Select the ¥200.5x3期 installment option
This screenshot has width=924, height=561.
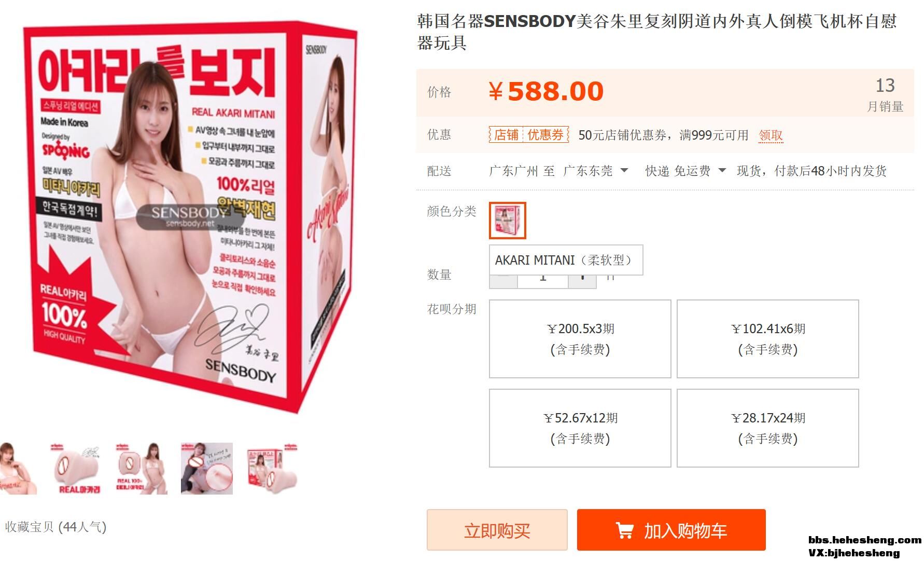(x=580, y=339)
